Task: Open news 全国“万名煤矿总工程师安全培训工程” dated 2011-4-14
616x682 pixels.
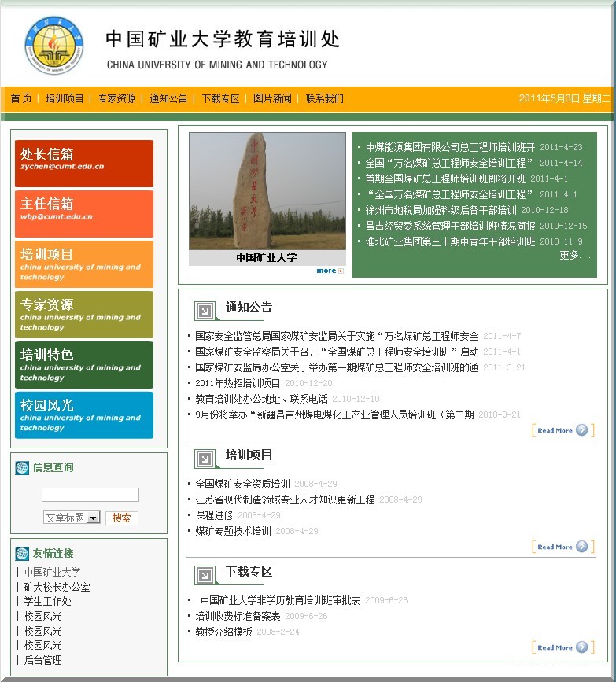Action: pyautogui.click(x=449, y=163)
